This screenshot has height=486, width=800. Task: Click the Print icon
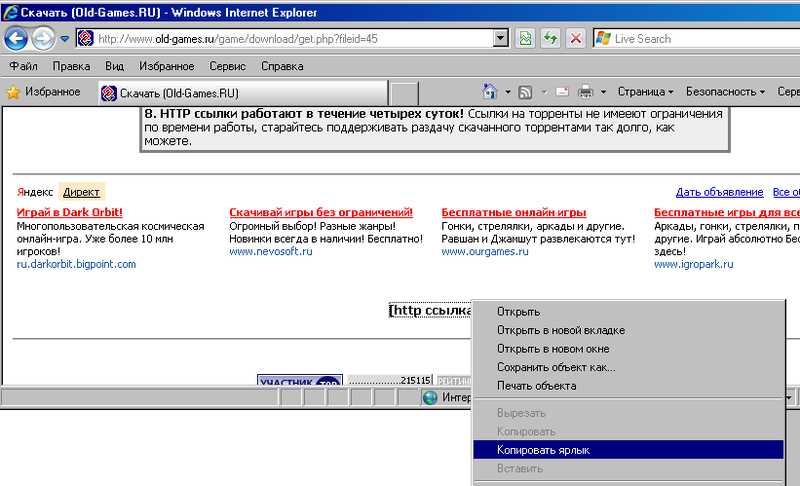click(x=585, y=92)
